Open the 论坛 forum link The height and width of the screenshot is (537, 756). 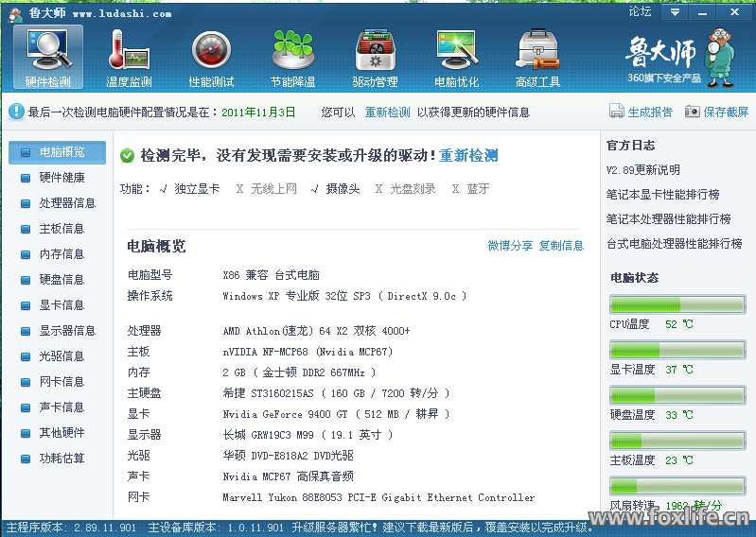[640, 11]
